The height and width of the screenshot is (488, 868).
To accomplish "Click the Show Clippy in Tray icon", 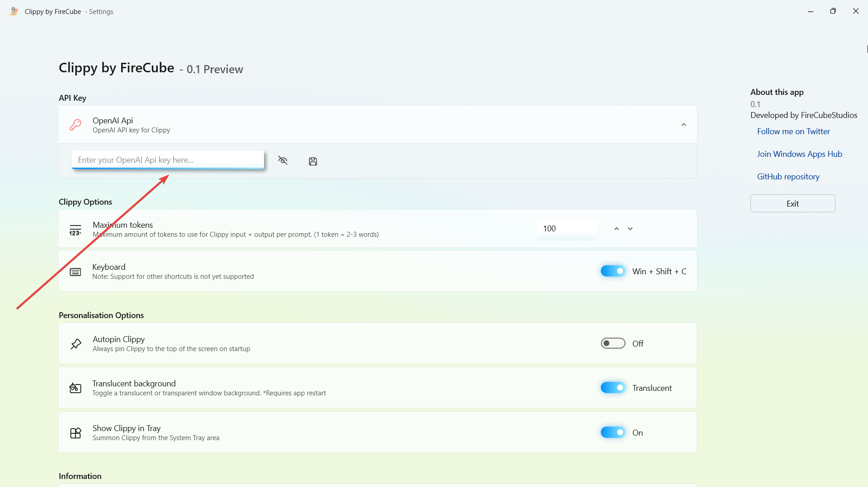I will coord(75,433).
